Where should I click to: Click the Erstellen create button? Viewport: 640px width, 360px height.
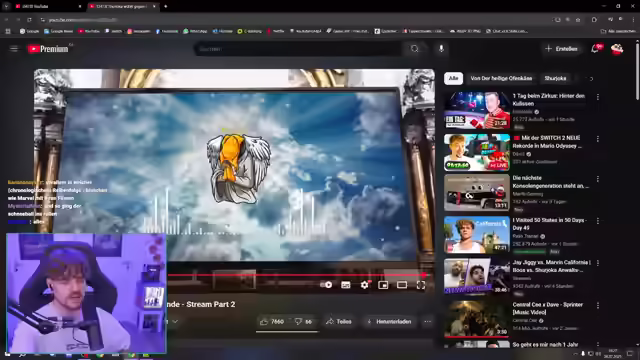click(562, 49)
